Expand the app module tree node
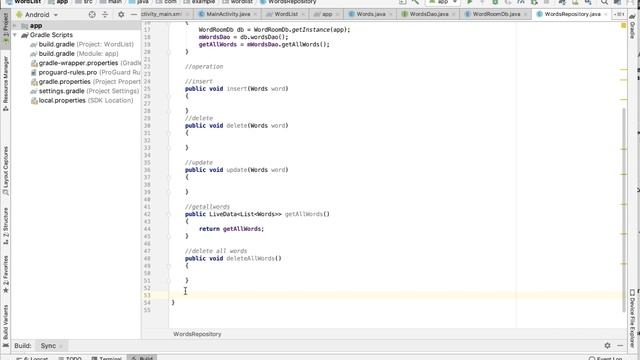640x360 pixels. tap(16, 26)
